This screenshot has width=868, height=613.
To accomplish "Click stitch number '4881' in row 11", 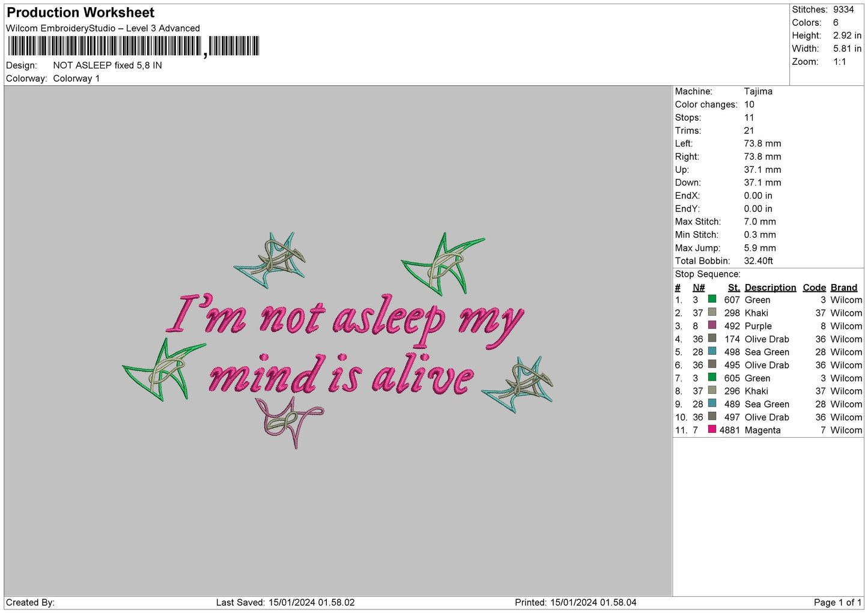I will pos(730,430).
